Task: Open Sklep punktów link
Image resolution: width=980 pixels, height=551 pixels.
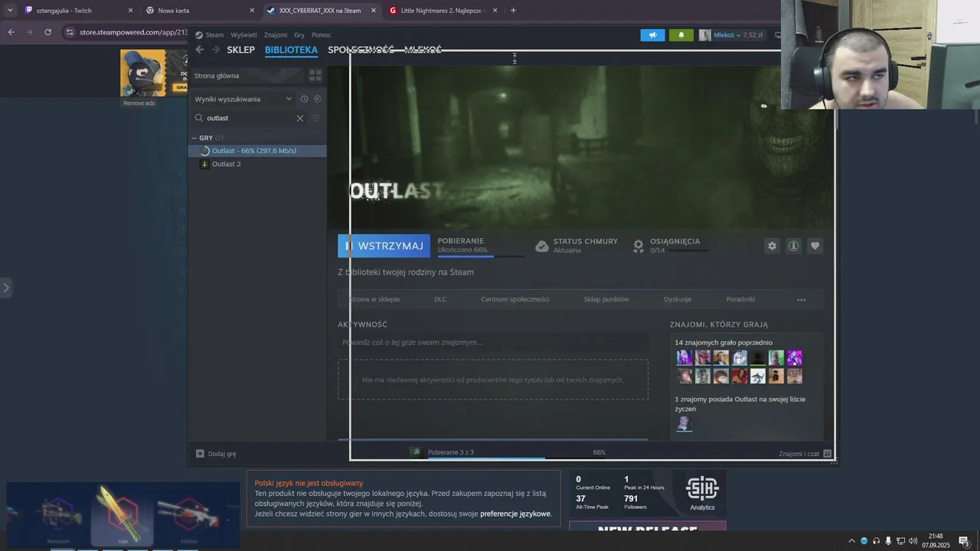Action: tap(606, 299)
